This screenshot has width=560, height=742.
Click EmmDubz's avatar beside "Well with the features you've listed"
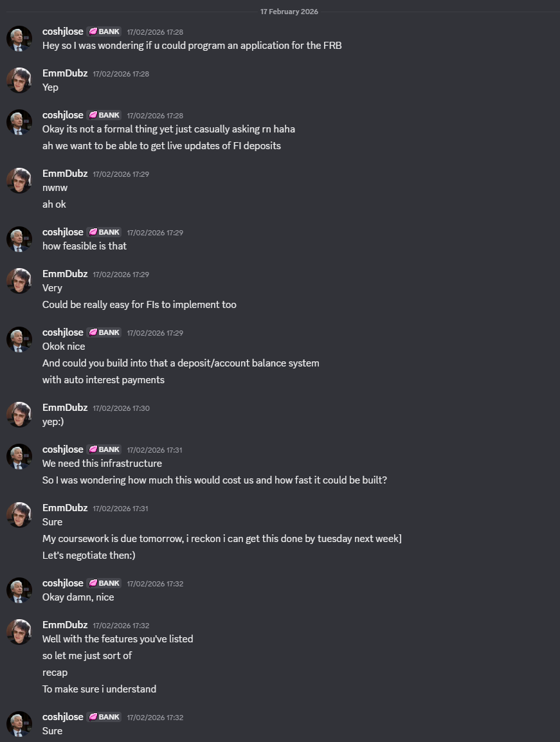point(19,632)
